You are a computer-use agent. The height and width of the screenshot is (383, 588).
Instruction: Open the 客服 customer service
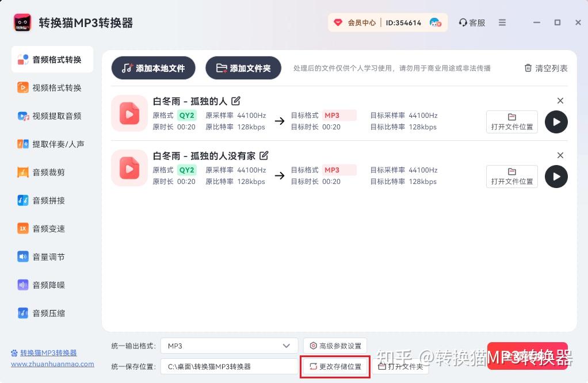pyautogui.click(x=472, y=22)
